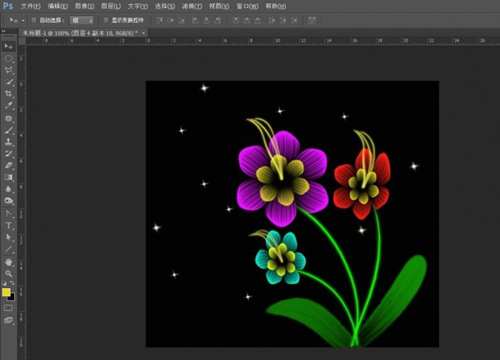Select the Eraser tool
The image size is (500, 360).
tap(8, 166)
